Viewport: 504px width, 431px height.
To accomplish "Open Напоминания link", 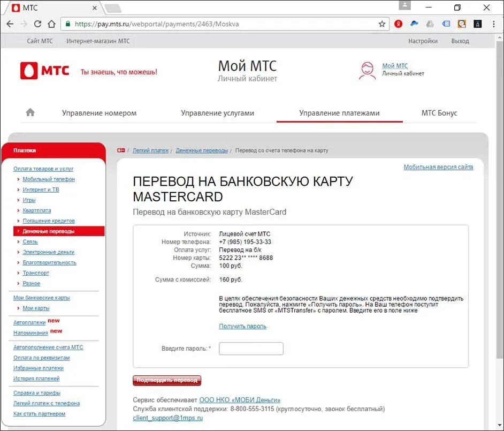I will [x=30, y=333].
